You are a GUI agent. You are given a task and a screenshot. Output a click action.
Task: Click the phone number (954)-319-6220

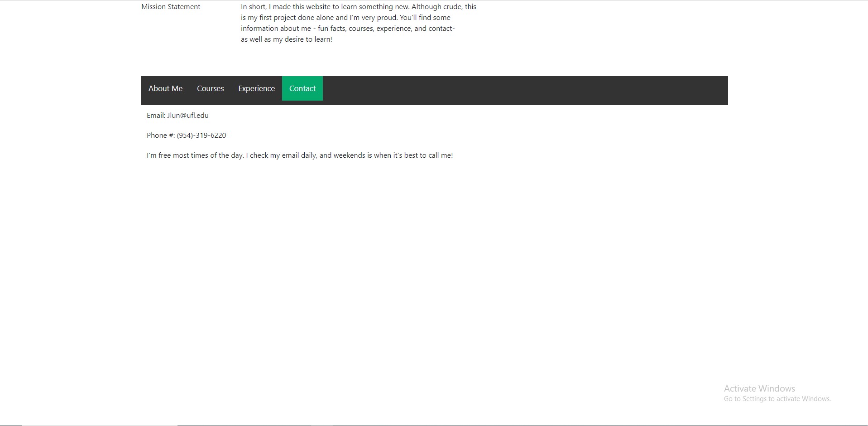click(x=201, y=136)
